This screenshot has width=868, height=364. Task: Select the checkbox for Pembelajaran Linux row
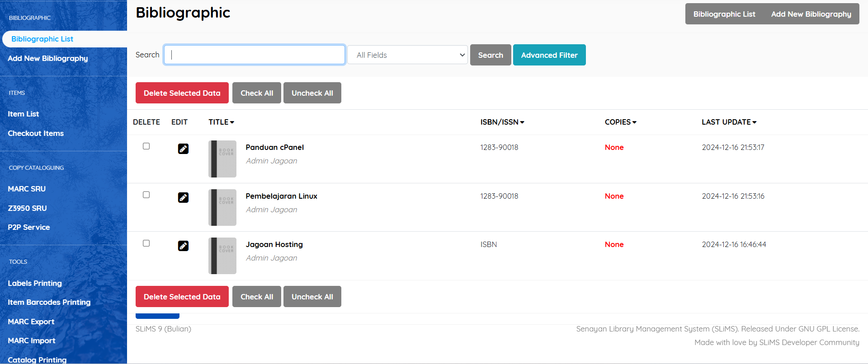coord(146,195)
